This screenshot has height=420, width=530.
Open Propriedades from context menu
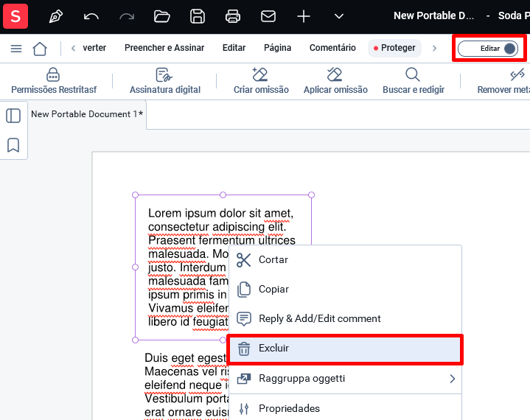(x=345, y=408)
